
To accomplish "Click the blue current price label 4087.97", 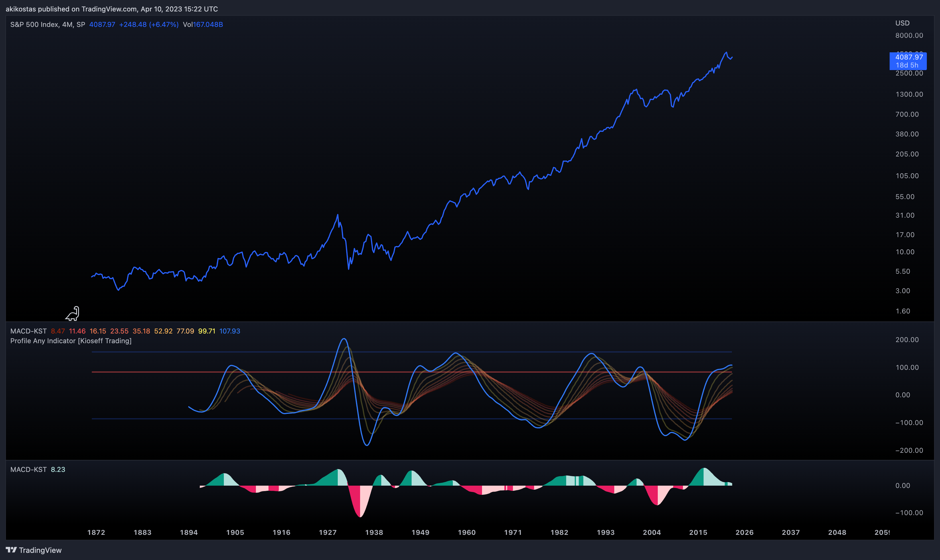I will [x=908, y=61].
